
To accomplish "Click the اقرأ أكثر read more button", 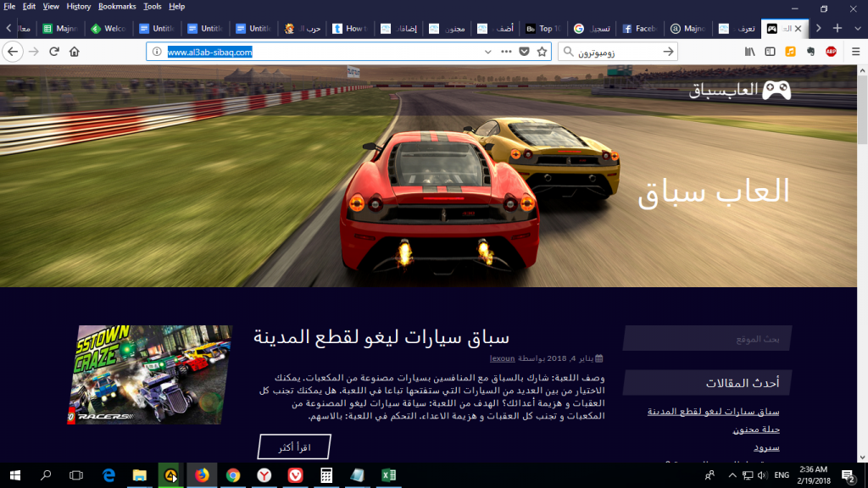I will coord(292,446).
